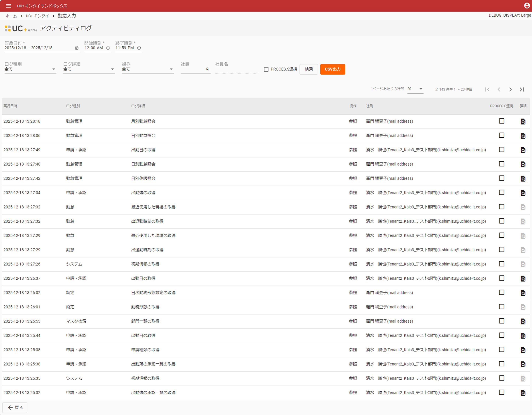Open the hamburger navigation menu
Image resolution: width=532 pixels, height=415 pixels.
point(8,6)
